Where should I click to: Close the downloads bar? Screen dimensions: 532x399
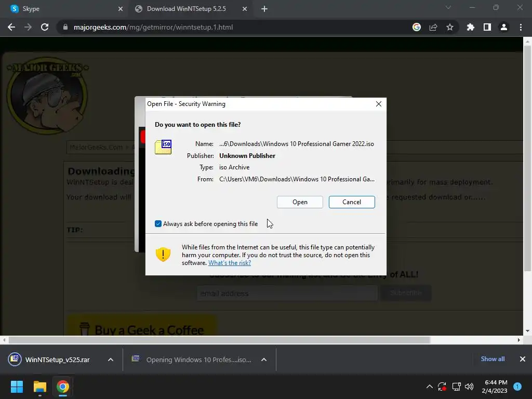(x=523, y=359)
